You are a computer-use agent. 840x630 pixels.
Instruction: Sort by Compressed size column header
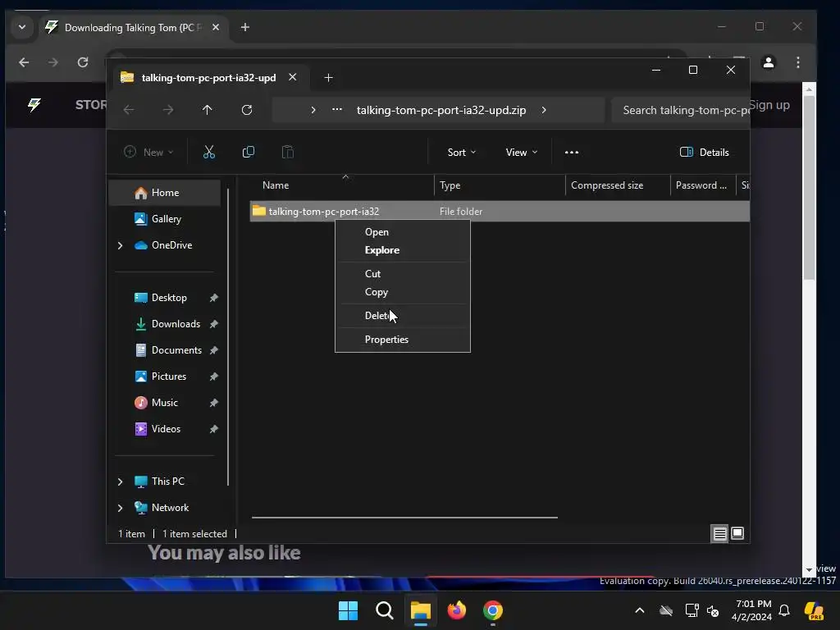click(x=618, y=185)
